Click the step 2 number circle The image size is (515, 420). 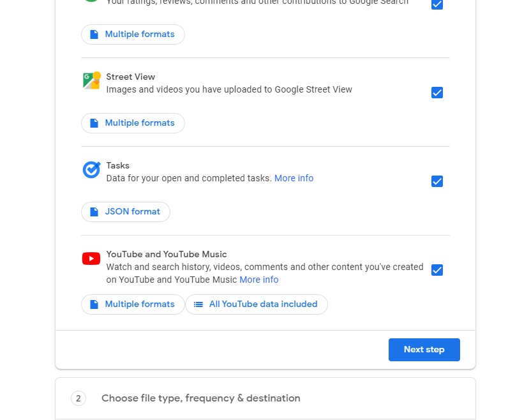78,398
